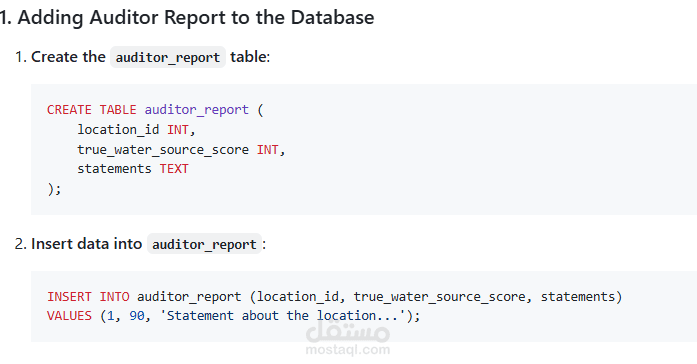Screen dimensions: 697x364
Task: Click the TEXT data type keyword
Action: click(x=174, y=169)
